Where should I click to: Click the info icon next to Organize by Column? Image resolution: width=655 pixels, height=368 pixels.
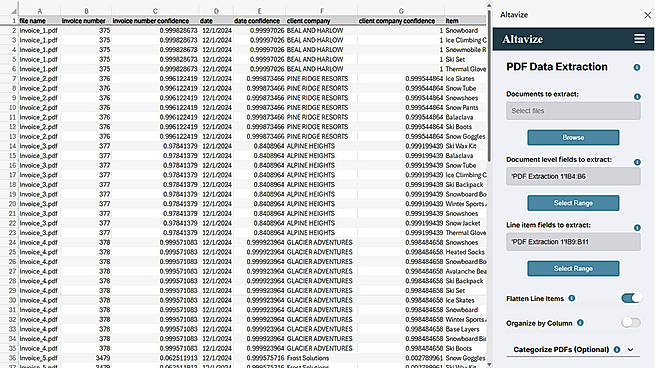pyautogui.click(x=580, y=323)
